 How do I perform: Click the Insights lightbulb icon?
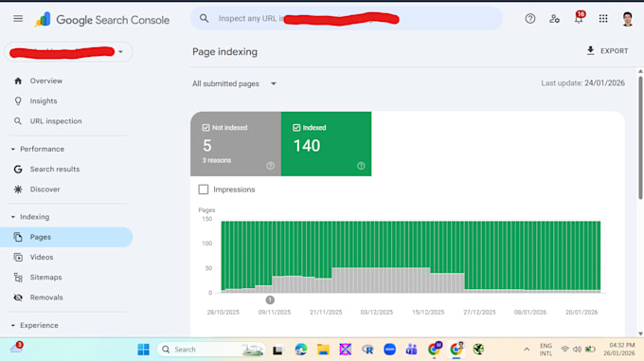coord(18,101)
